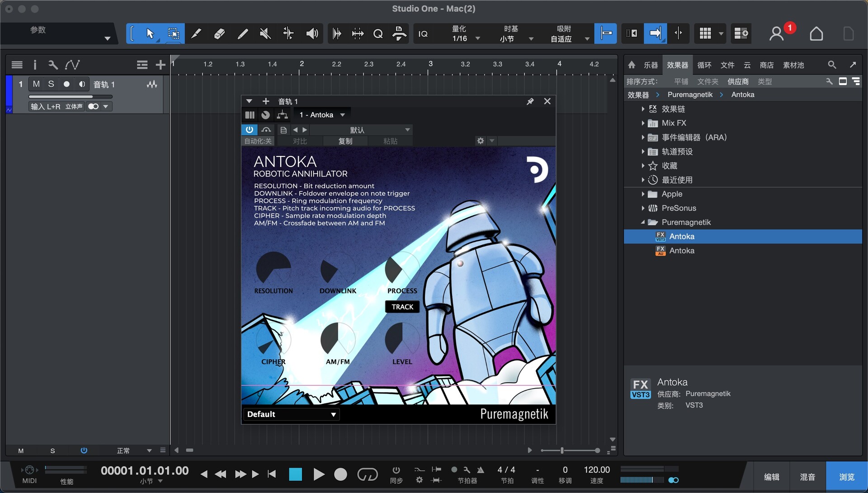Click browser home icon
This screenshot has height=493, width=868.
click(632, 65)
